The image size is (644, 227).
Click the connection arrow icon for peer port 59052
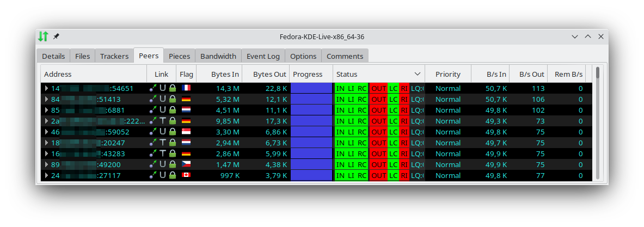(154, 132)
